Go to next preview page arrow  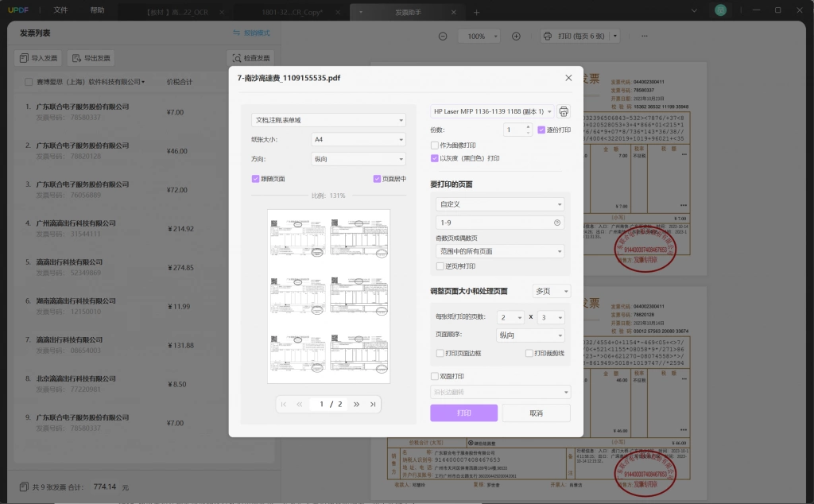pyautogui.click(x=357, y=405)
